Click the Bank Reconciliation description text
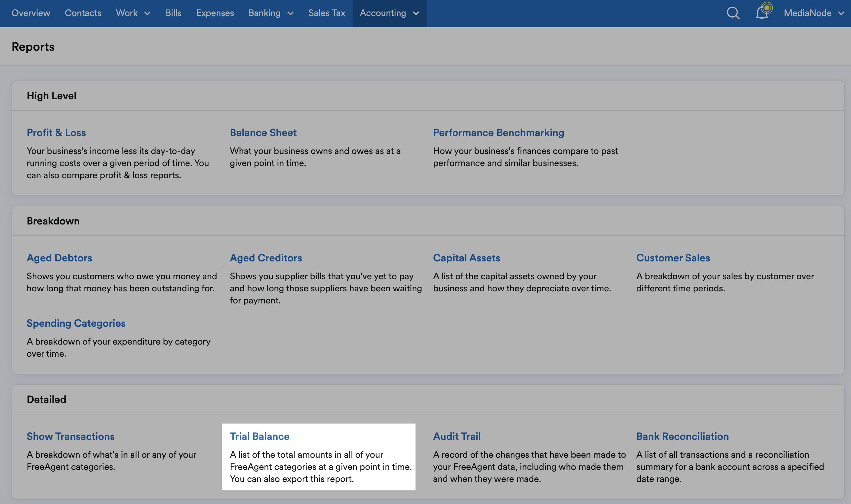 point(730,467)
